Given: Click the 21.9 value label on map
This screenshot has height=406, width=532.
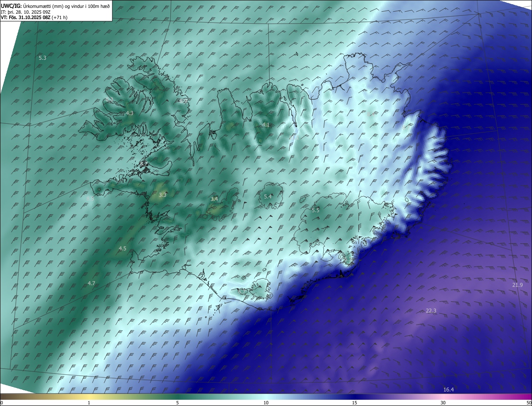Looking at the screenshot, I should pos(517,285).
